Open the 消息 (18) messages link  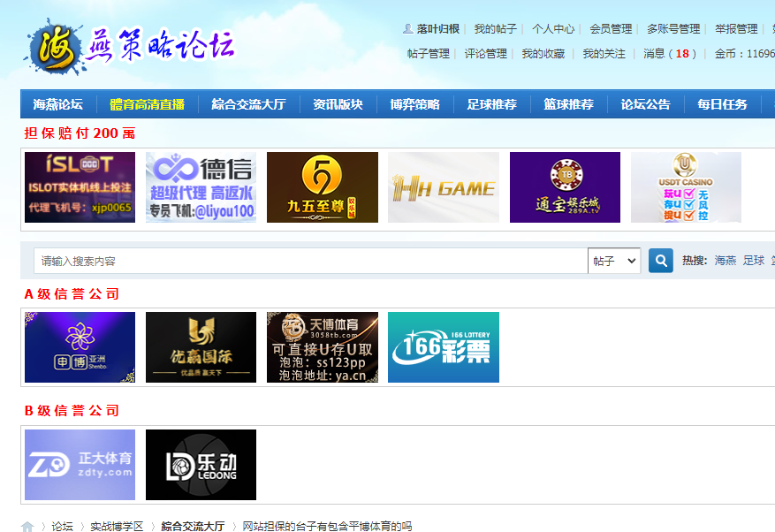coord(670,53)
